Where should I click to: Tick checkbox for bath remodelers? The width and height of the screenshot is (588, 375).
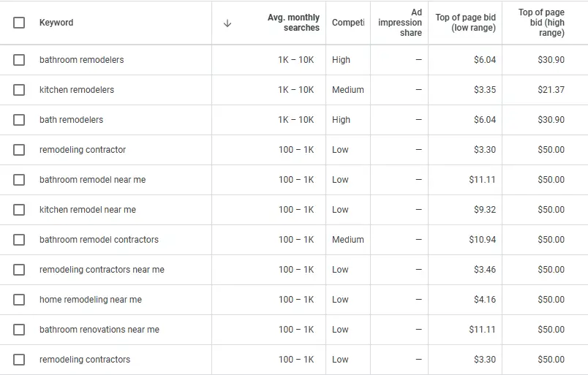pyautogui.click(x=19, y=120)
